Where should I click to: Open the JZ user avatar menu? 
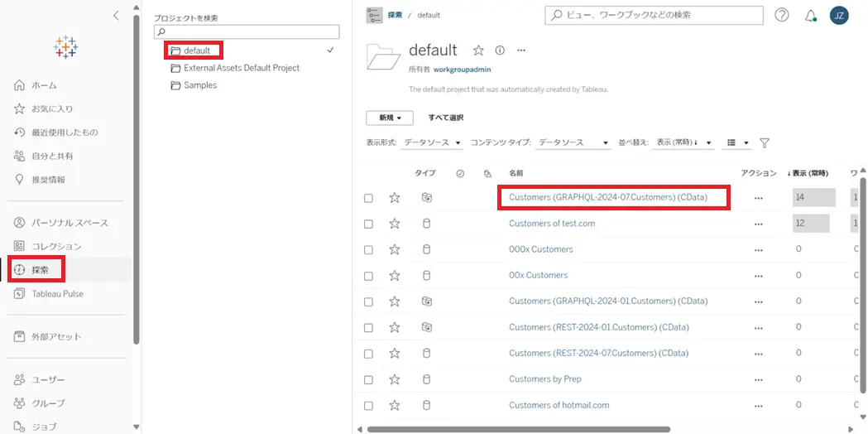[x=839, y=16]
